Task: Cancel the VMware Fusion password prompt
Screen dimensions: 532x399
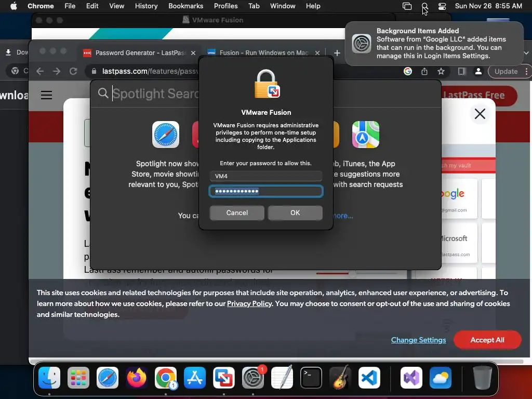Action: click(x=237, y=212)
